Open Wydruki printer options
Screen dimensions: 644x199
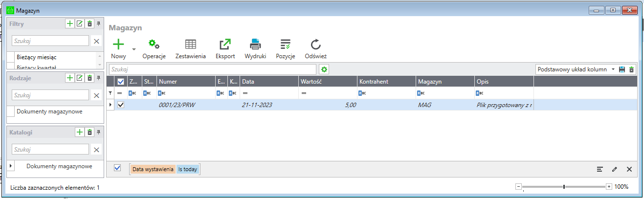click(x=255, y=44)
